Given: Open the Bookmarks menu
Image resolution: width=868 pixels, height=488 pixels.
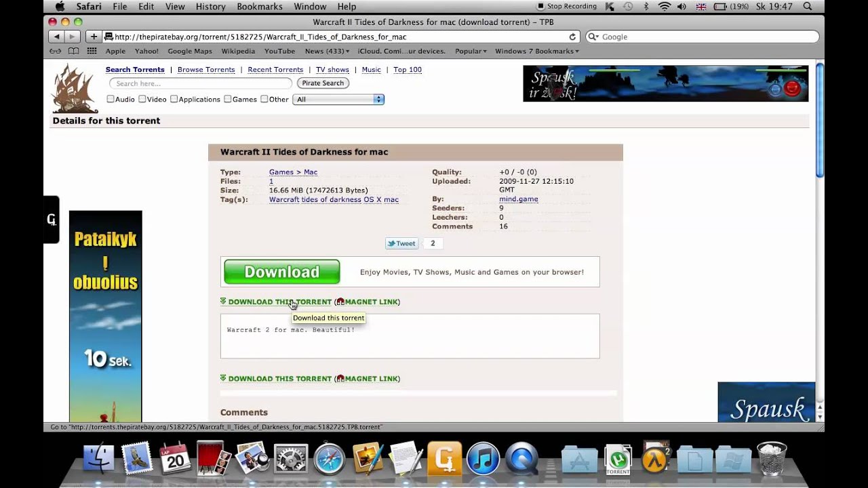Looking at the screenshot, I should [260, 7].
